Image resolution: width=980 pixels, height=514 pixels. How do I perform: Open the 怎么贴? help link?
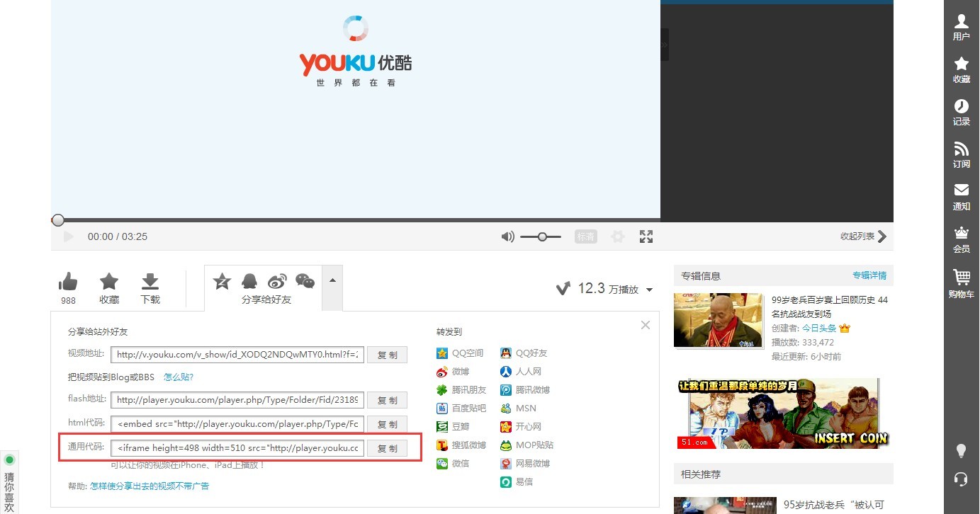pyautogui.click(x=179, y=377)
